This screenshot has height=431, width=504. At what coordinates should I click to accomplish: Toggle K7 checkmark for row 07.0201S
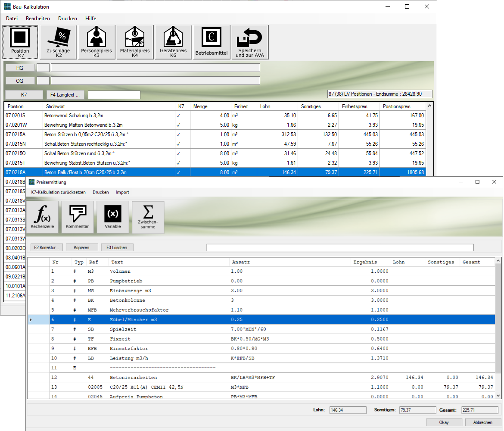tap(179, 116)
